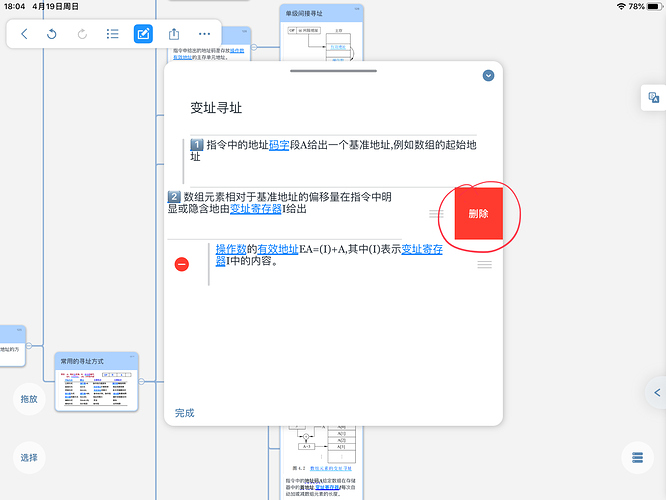Open the more options ellipsis menu

coord(204,34)
